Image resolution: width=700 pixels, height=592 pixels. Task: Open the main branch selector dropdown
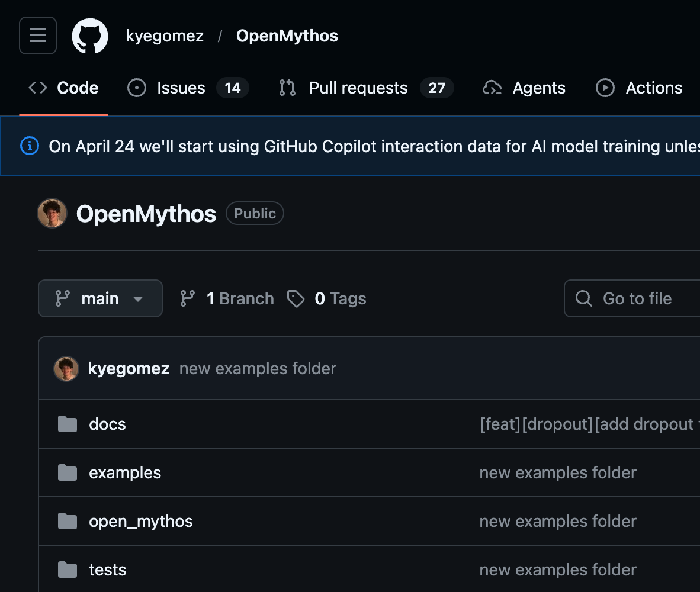click(x=101, y=298)
